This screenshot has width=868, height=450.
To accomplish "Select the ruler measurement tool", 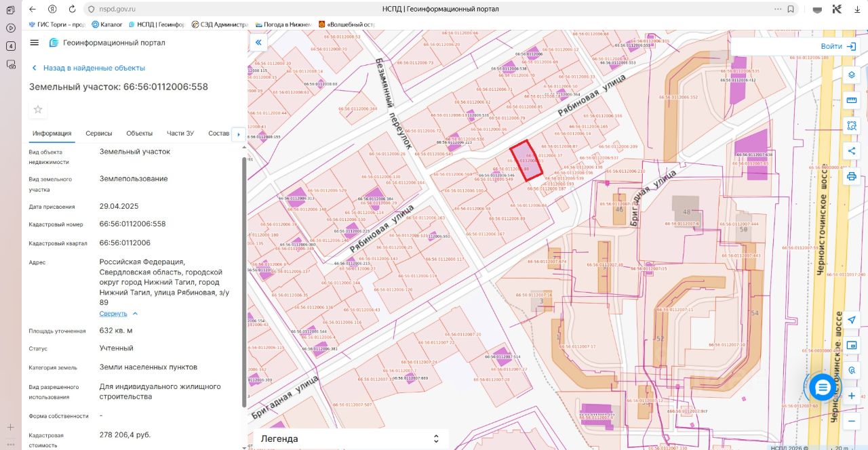I will (x=852, y=100).
